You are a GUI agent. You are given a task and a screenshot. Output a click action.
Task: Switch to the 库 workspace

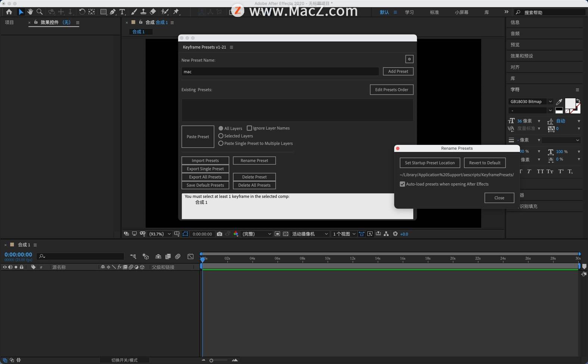(486, 12)
